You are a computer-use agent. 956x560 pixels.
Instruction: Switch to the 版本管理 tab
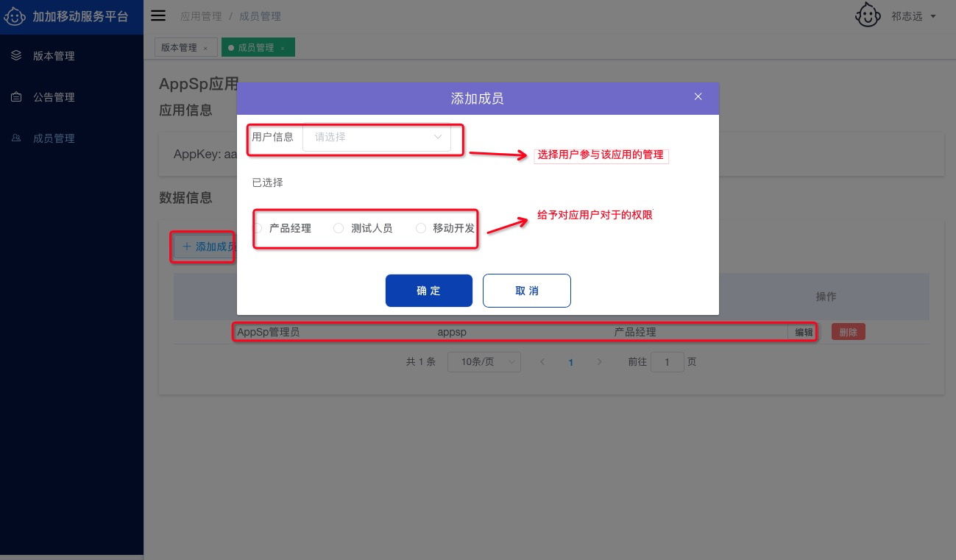(179, 48)
